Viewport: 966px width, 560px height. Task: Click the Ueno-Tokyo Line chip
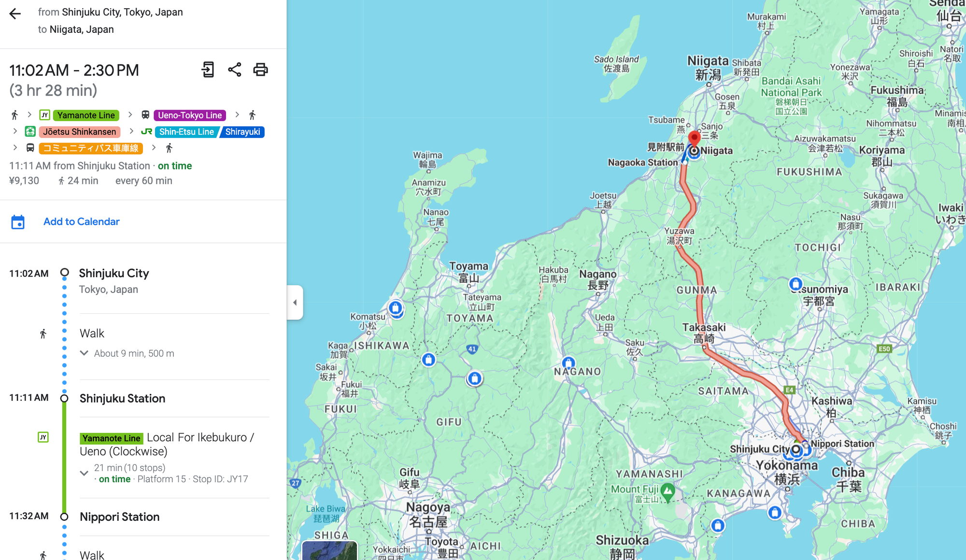tap(190, 115)
